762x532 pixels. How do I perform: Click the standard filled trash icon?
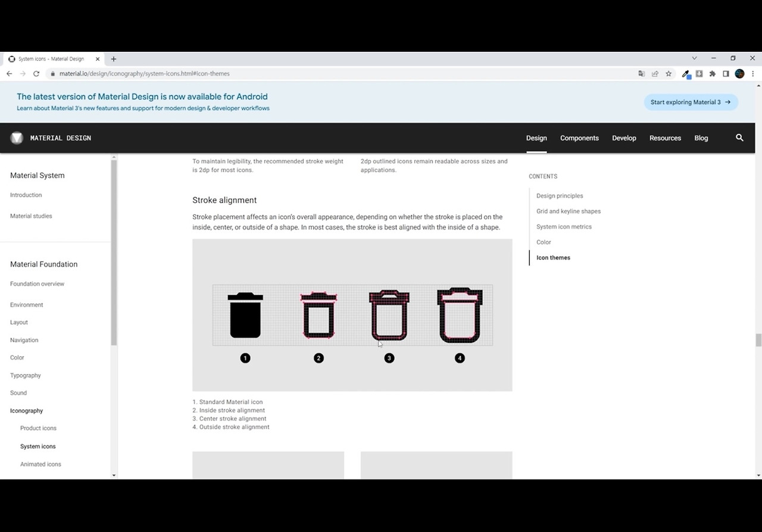245,315
